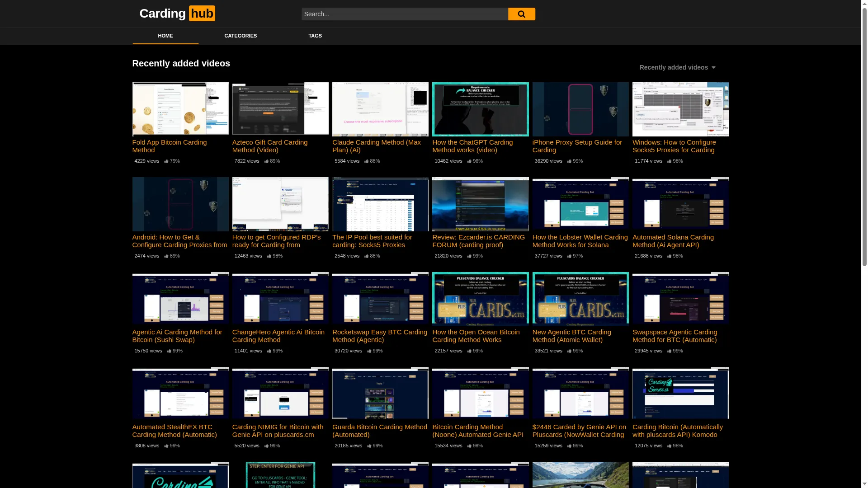Click thumbs-up icon under Noone Automated Genie video

469,446
